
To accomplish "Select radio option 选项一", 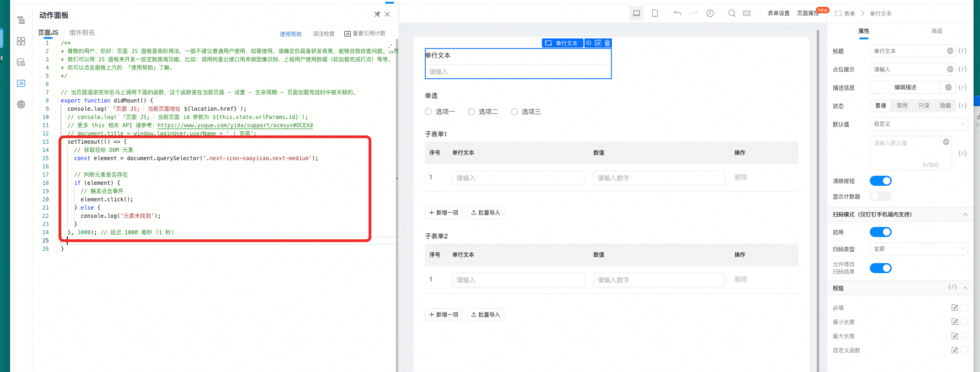I will (428, 112).
